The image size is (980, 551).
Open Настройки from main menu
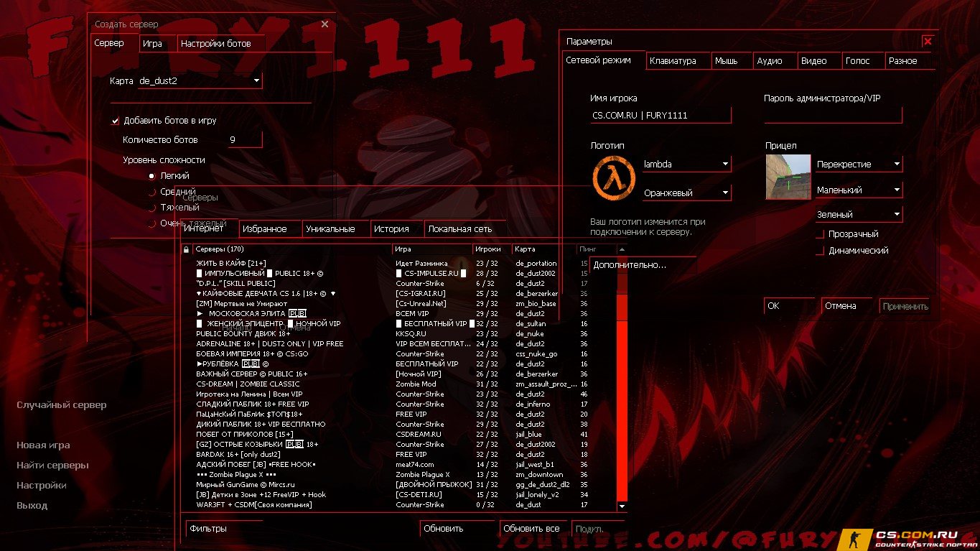point(42,486)
